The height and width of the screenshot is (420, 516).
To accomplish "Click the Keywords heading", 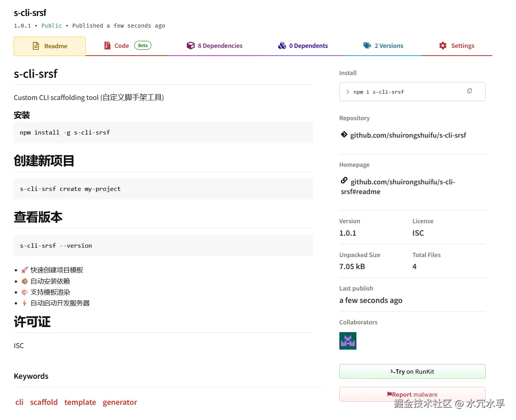I will coord(31,376).
